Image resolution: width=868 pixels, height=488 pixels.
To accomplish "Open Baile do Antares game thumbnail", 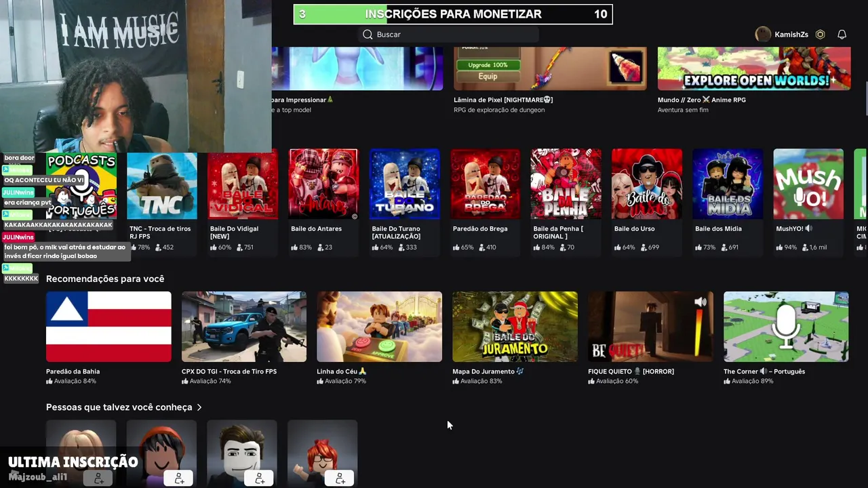I will tap(323, 184).
